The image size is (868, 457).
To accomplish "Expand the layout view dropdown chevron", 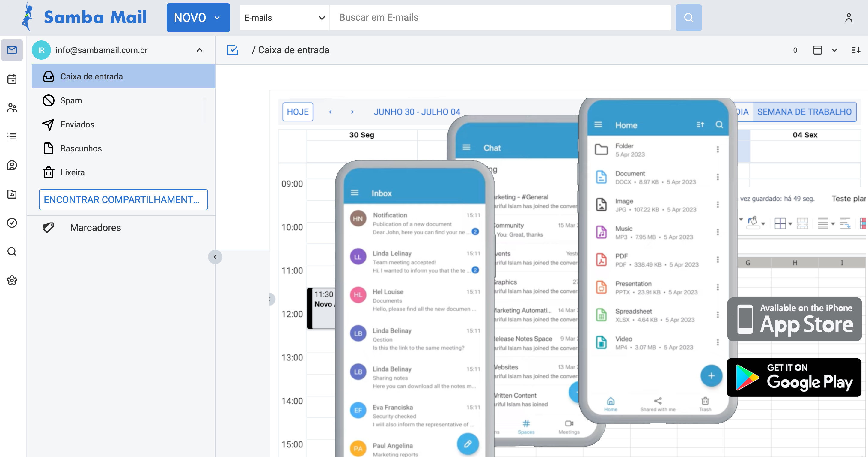I will point(834,50).
